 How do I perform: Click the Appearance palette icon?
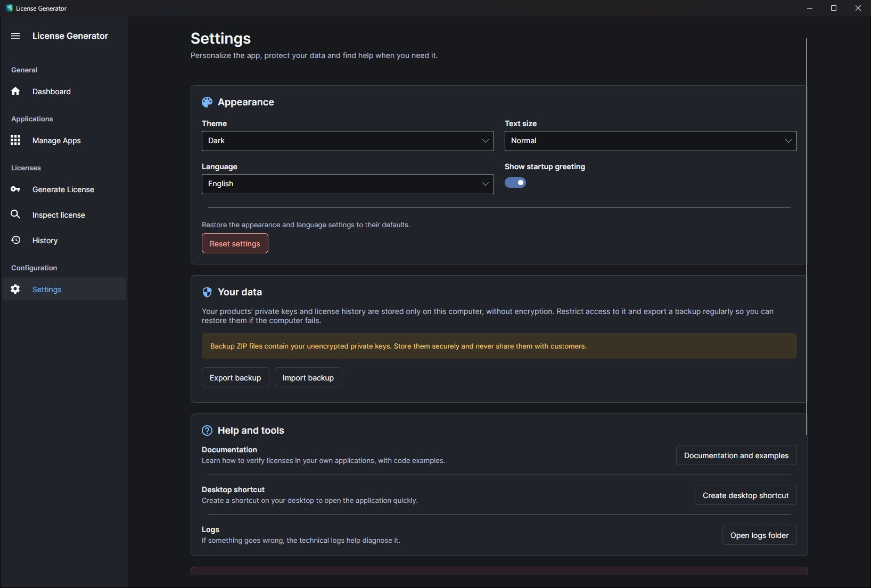coord(207,102)
